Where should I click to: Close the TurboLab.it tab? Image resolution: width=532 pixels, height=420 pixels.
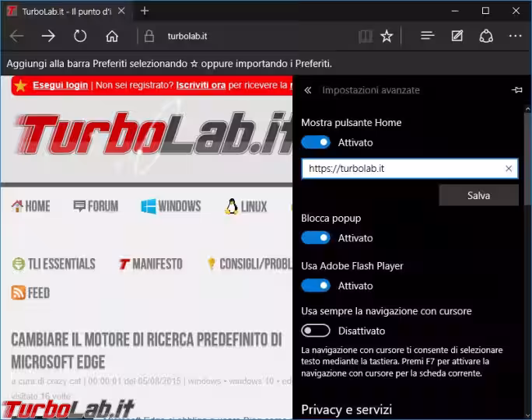pos(121,11)
